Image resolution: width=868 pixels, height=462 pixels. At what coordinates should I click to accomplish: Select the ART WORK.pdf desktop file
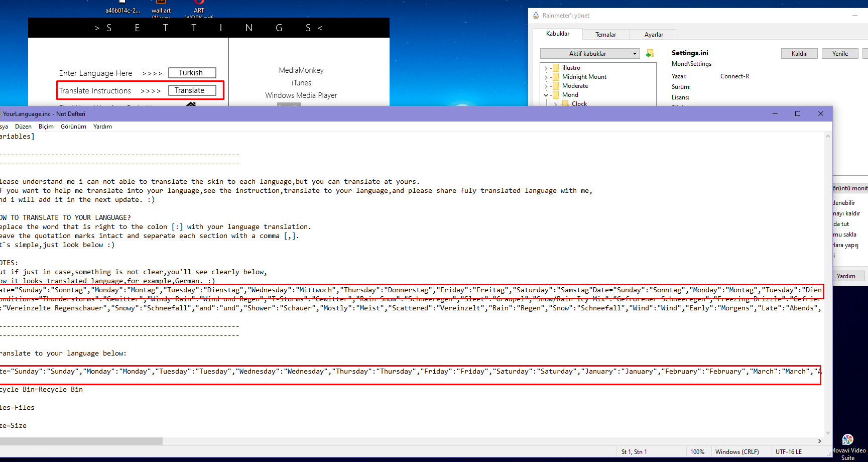(199, 11)
